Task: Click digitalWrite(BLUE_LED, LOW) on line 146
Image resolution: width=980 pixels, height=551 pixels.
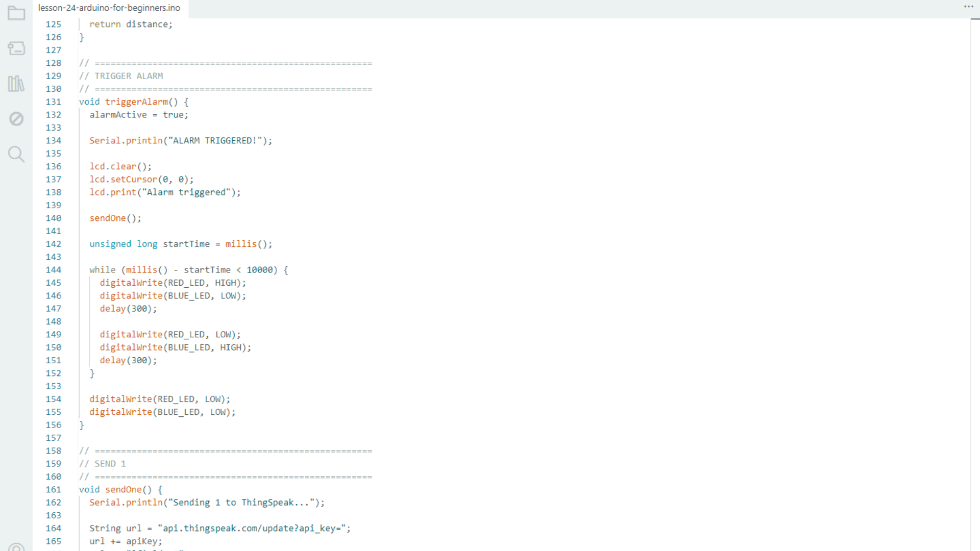Action: [173, 296]
